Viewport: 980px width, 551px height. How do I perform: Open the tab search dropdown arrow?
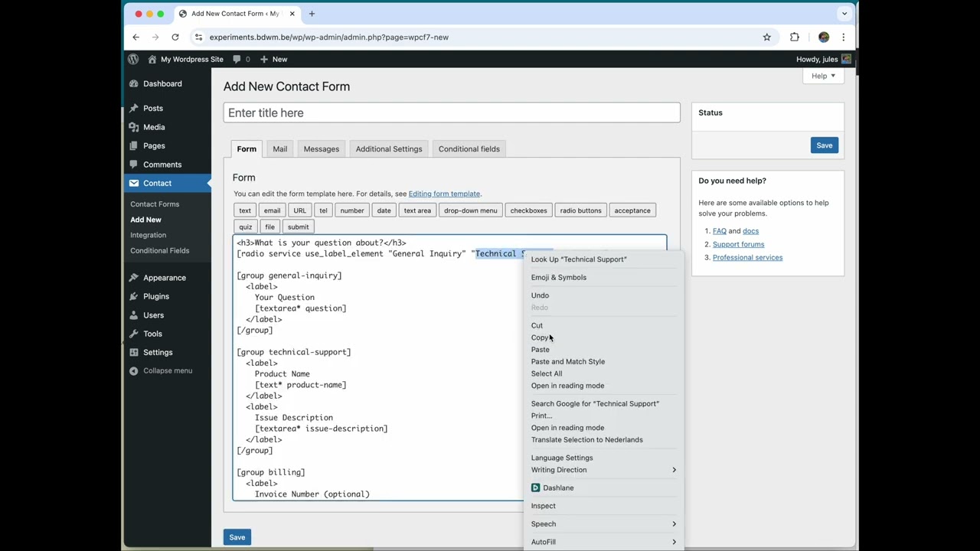(x=844, y=14)
